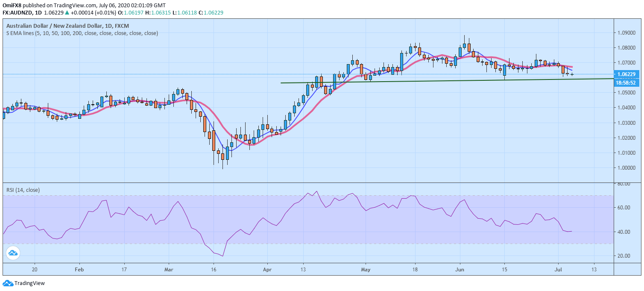Click the 'Apr' date label on time axis
Viewport: 644px width, 291px height.
tap(267, 270)
